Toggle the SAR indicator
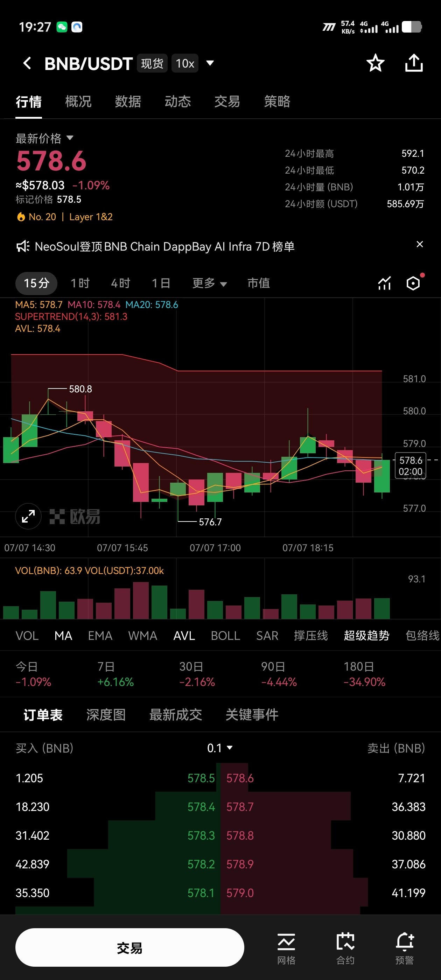Viewport: 441px width, 980px height. pos(267,636)
